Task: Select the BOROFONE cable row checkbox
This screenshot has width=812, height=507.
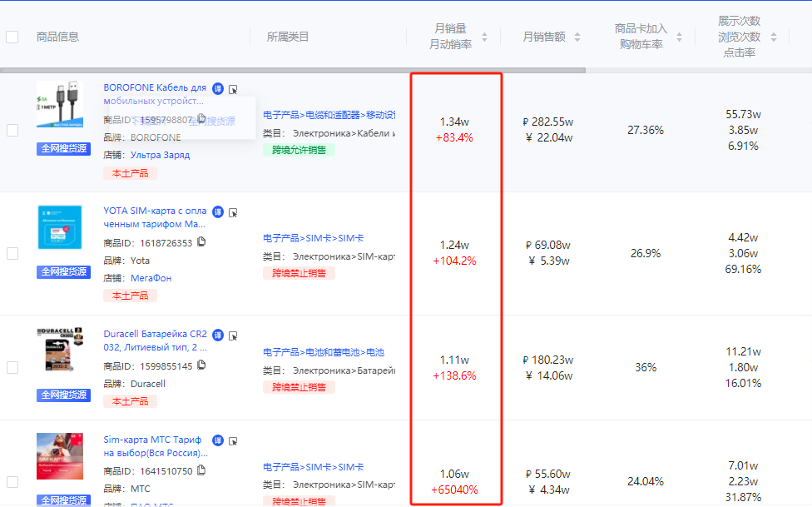Action: pyautogui.click(x=12, y=130)
